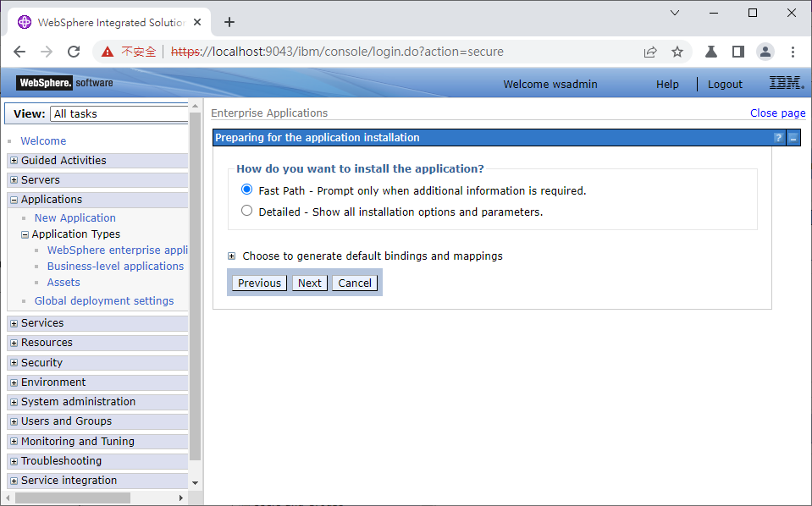The height and width of the screenshot is (506, 812).
Task: Open the Welcome link in navigation
Action: point(43,140)
